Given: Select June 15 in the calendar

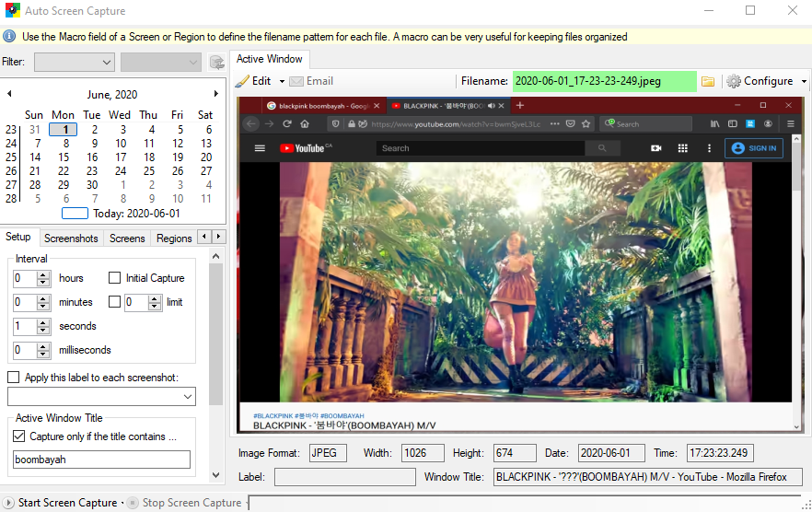Looking at the screenshot, I should (64, 157).
